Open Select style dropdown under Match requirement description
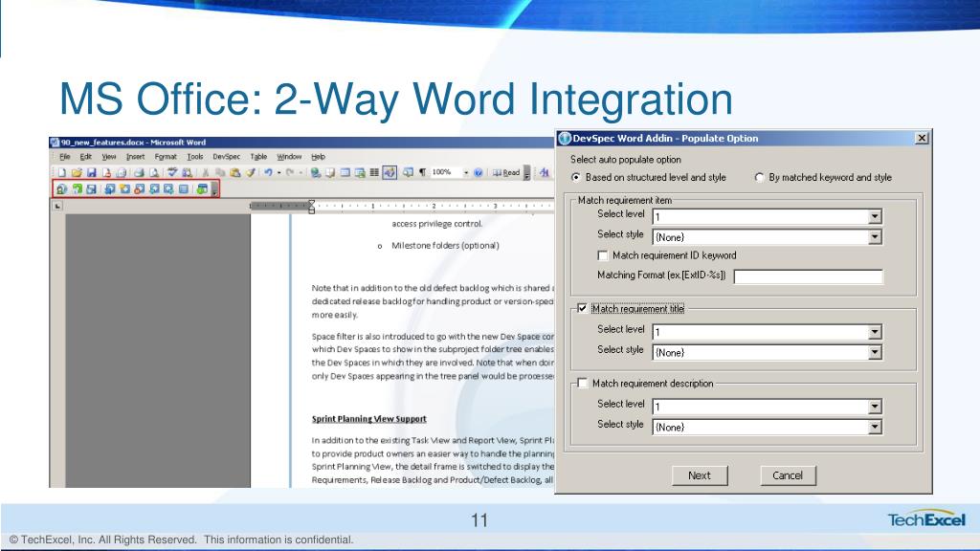 coord(875,428)
